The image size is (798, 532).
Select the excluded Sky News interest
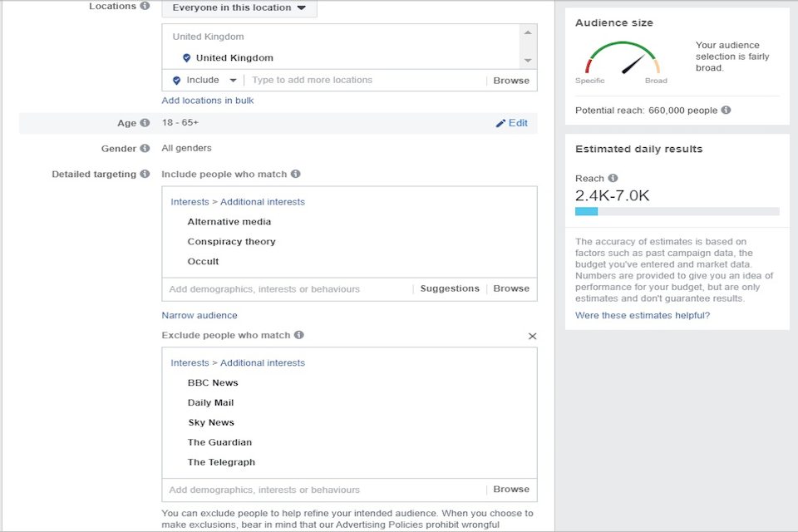click(211, 422)
